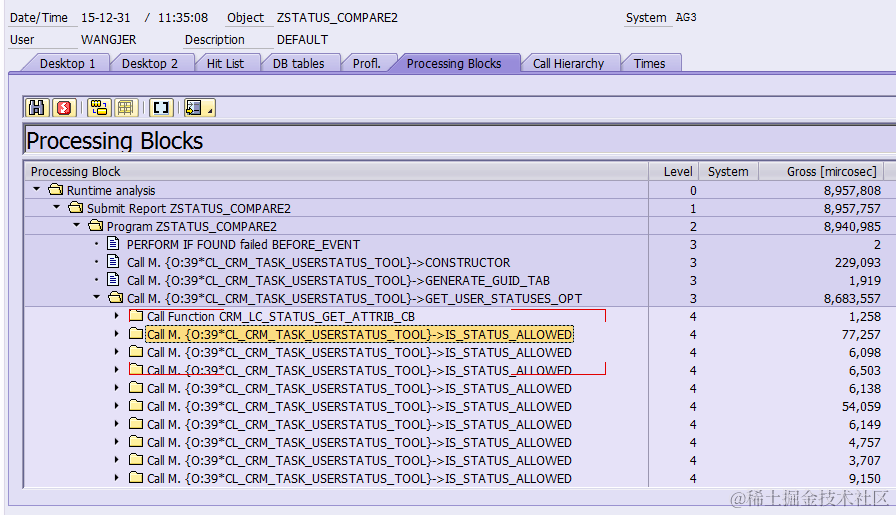Click the binoculars Find icon
This screenshot has height=515, width=896.
pos(37,107)
